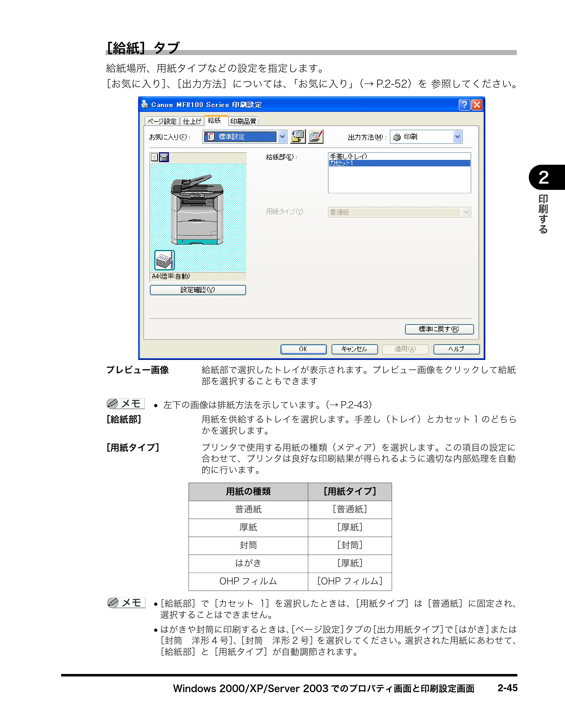
Task: Select 手差し(トレイ) in paper source list
Action: click(x=399, y=156)
